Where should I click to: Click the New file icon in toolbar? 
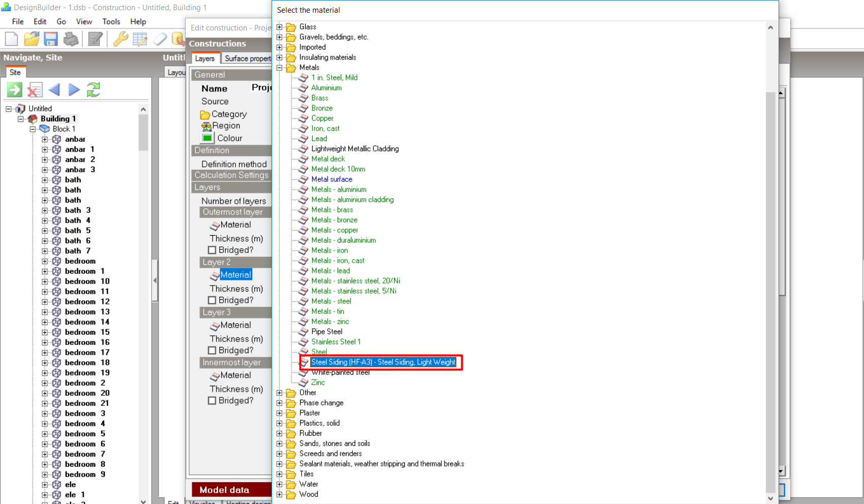click(x=11, y=39)
